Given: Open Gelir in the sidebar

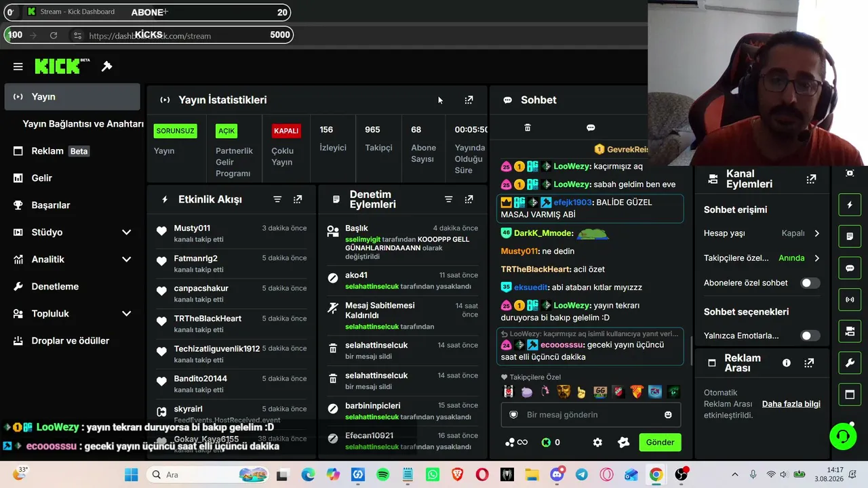Looking at the screenshot, I should click(72, 178).
